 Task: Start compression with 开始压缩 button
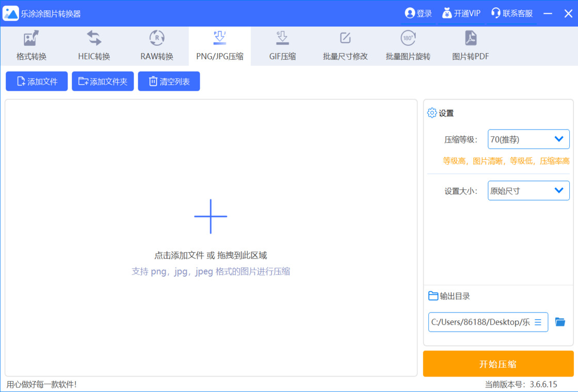[498, 364]
